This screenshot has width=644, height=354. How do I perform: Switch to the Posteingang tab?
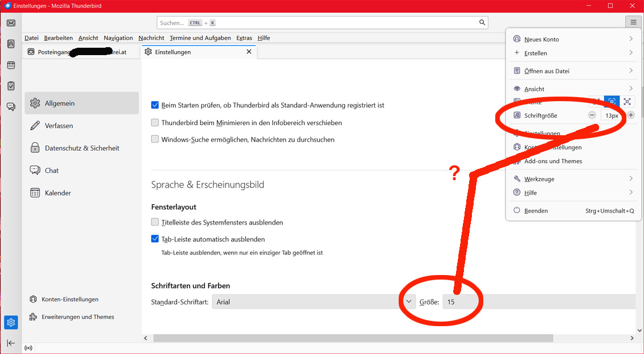[81, 52]
